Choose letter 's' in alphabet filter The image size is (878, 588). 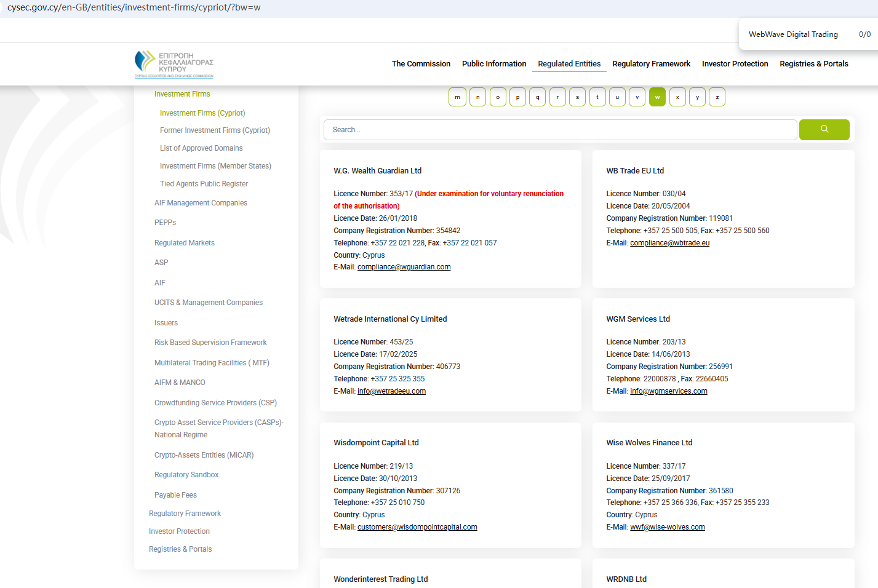[x=577, y=97]
